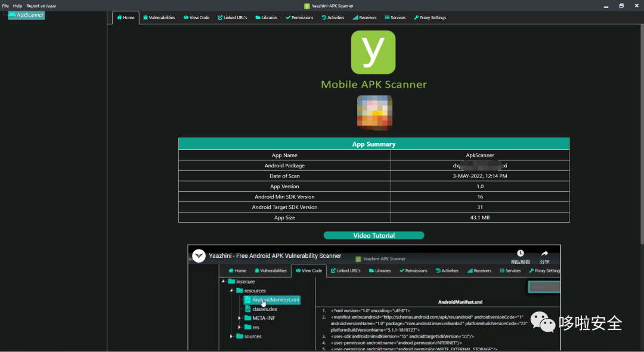Expand the META-INF folder in video
The width and height of the screenshot is (644, 352).
(240, 318)
